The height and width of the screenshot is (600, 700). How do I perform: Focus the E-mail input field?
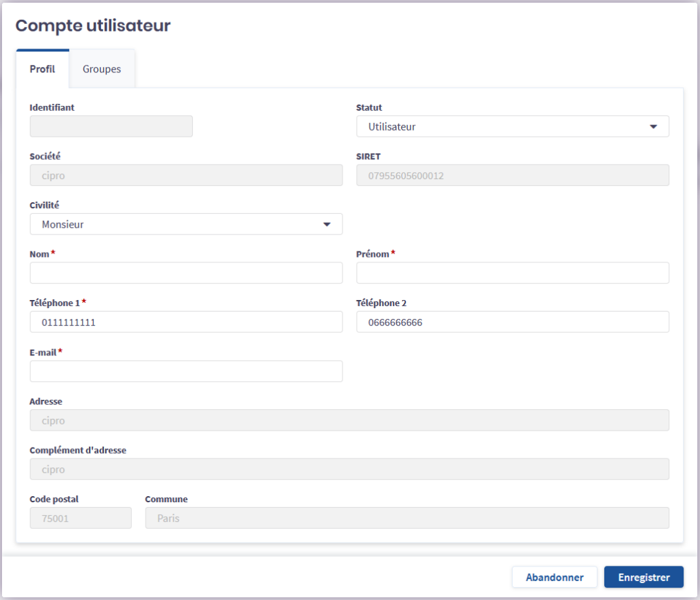click(186, 371)
